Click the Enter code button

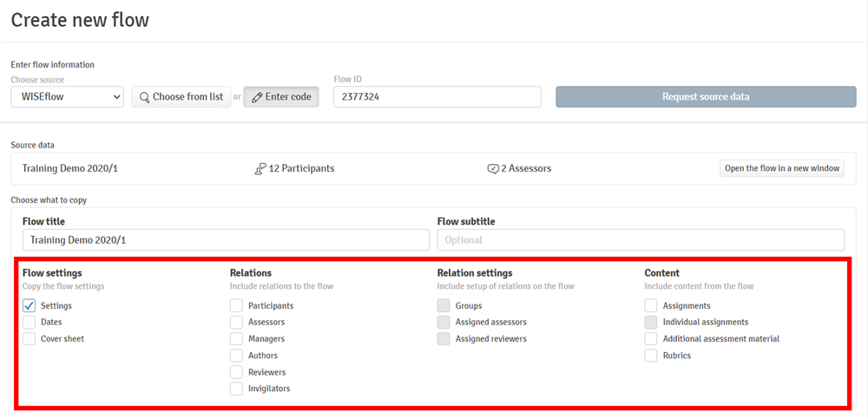tap(281, 97)
